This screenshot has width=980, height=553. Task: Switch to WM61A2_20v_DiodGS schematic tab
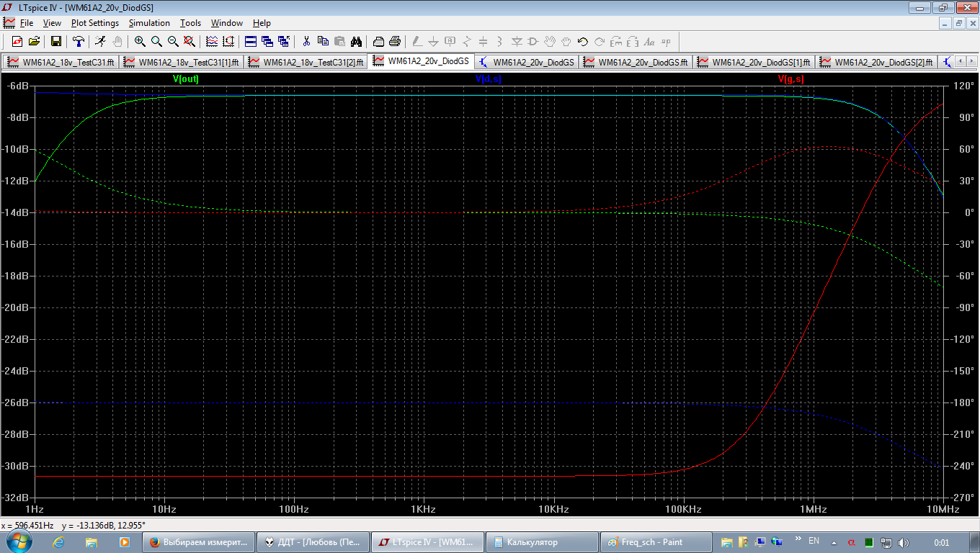[x=526, y=62]
